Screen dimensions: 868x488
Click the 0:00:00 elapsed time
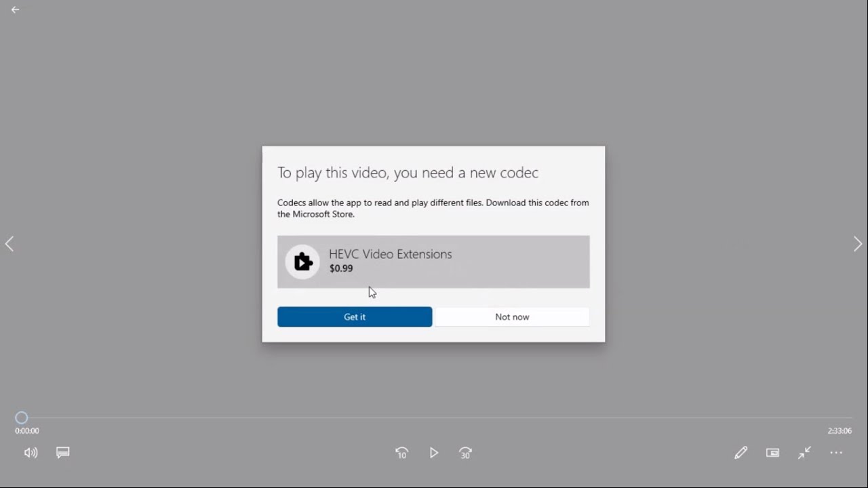pos(27,431)
